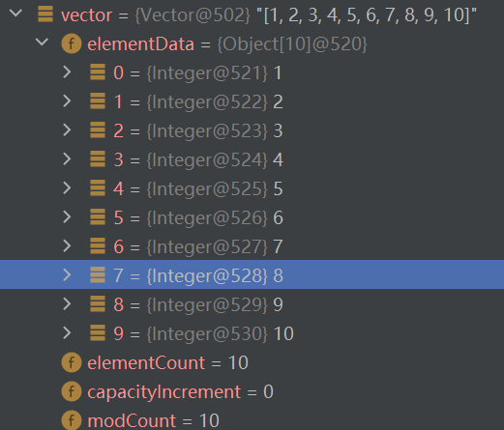Click the array element icon for index 9
The width and height of the screenshot is (504, 430).
point(98,332)
